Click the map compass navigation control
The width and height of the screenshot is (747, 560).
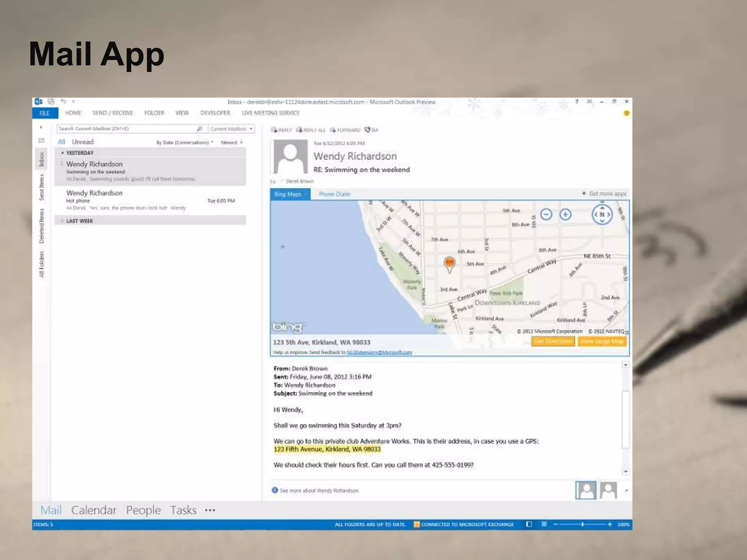[602, 214]
